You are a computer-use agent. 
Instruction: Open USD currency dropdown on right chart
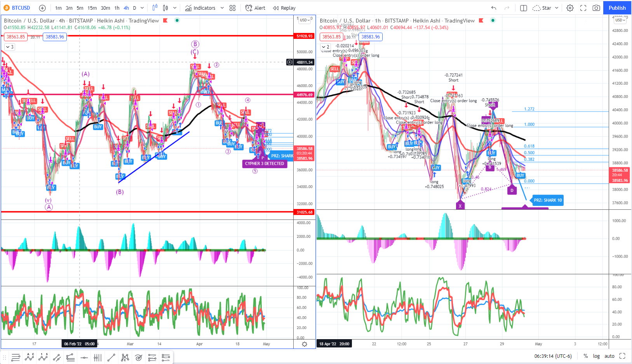click(620, 20)
